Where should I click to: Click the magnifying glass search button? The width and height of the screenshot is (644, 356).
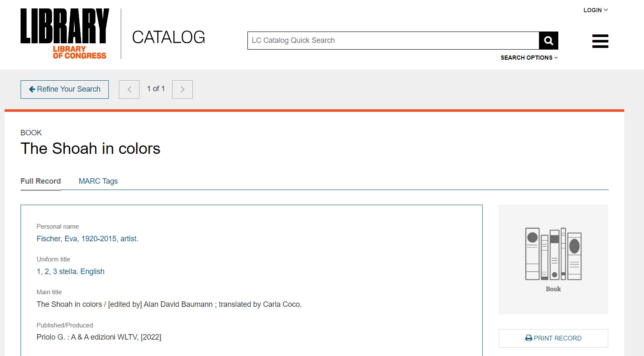tap(548, 40)
